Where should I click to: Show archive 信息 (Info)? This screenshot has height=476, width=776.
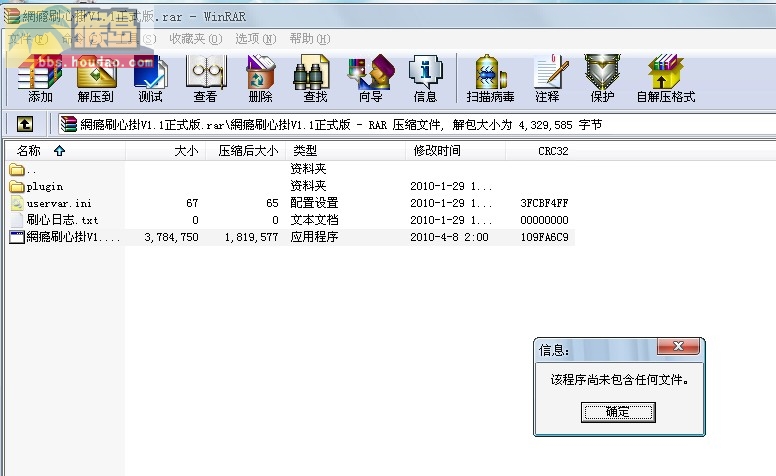click(x=425, y=79)
